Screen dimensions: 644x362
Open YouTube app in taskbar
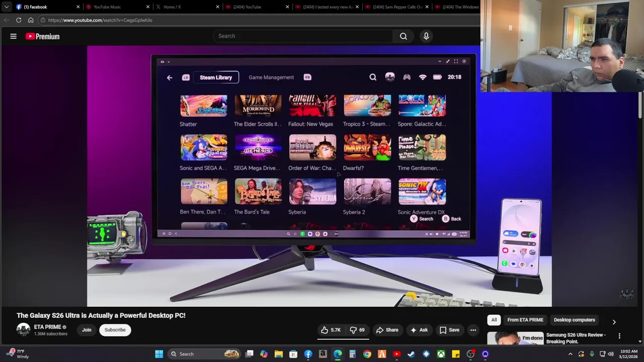tap(396, 354)
